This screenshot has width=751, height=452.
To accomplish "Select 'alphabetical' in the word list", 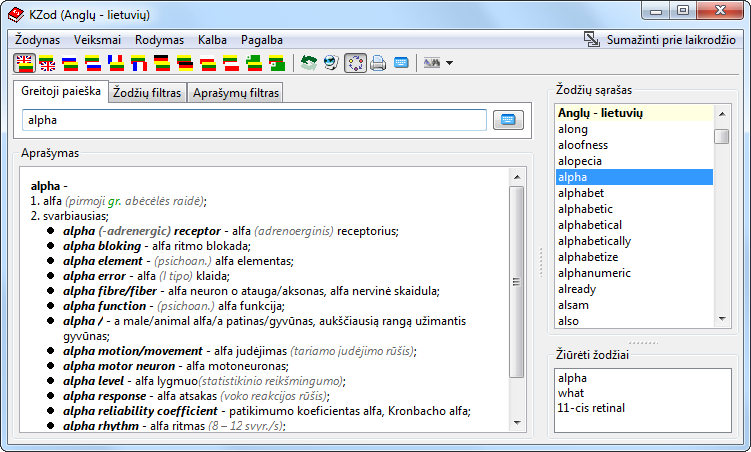I will (x=634, y=225).
